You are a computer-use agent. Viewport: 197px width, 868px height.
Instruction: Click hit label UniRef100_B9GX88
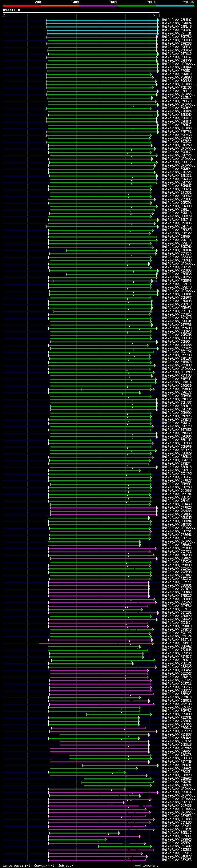pyautogui.click(x=177, y=43)
